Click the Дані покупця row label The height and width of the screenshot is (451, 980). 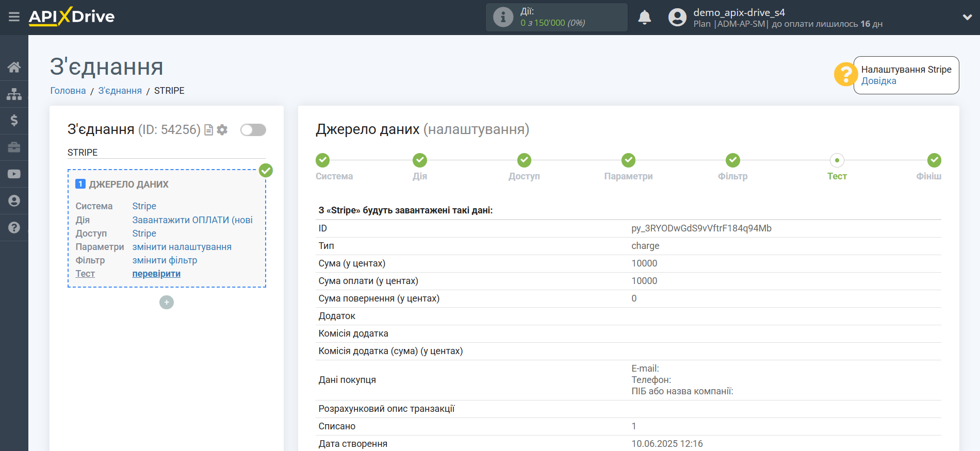347,380
